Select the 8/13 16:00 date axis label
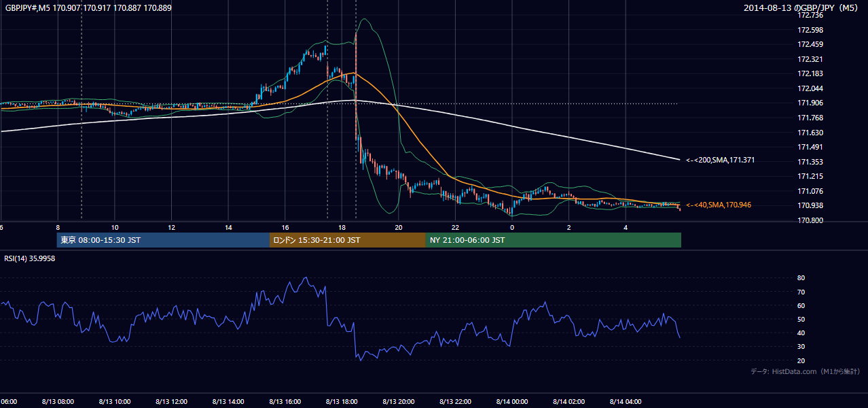 286,401
